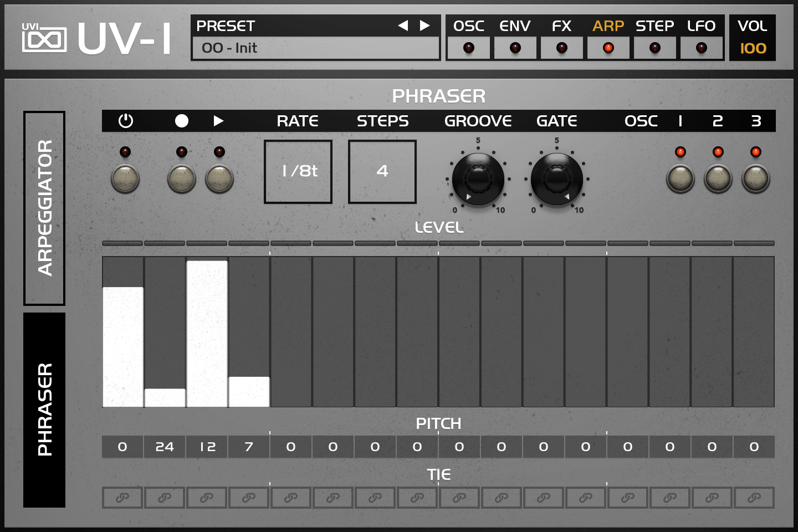Toggle oscillator 3 phraser button

pyautogui.click(x=756, y=178)
